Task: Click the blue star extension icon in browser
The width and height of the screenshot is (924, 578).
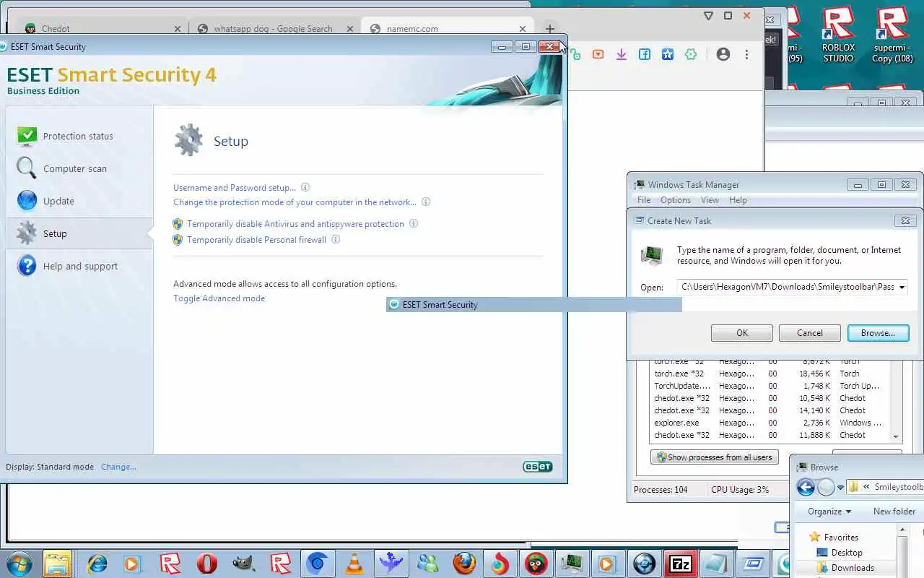Action: pyautogui.click(x=668, y=54)
